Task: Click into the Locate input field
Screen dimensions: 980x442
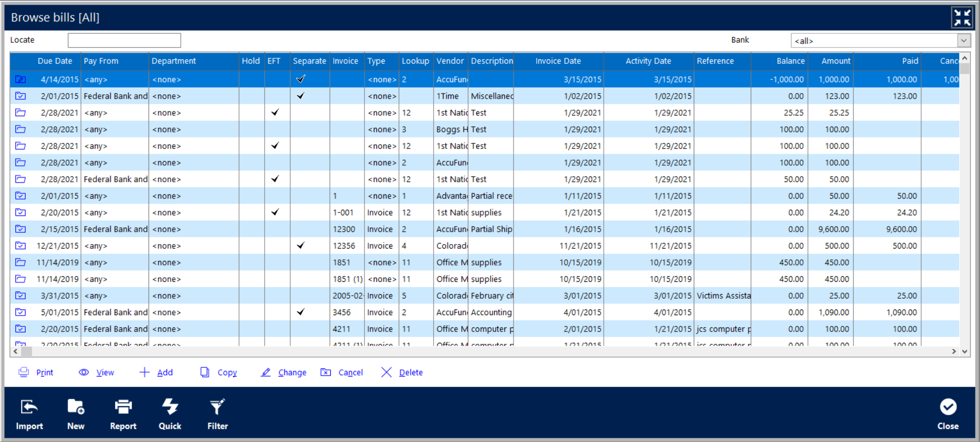Action: (x=124, y=40)
